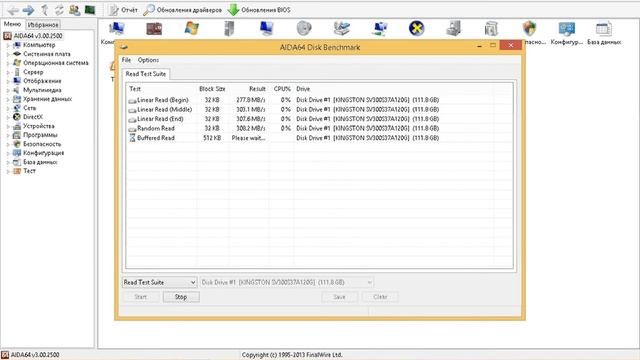Open the База данных icon in main panel
Viewport: 640px width, 360px height.
604,33
